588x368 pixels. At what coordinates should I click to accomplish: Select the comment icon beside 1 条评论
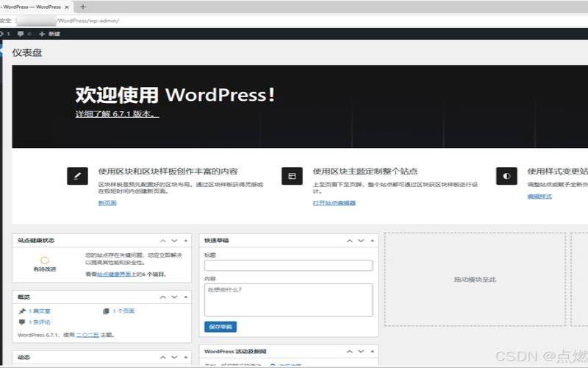click(x=22, y=322)
